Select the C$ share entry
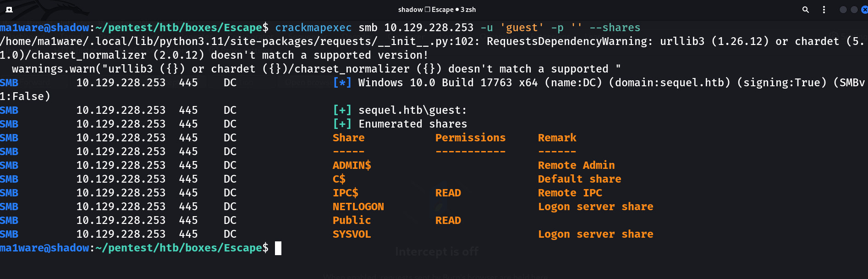 (339, 179)
